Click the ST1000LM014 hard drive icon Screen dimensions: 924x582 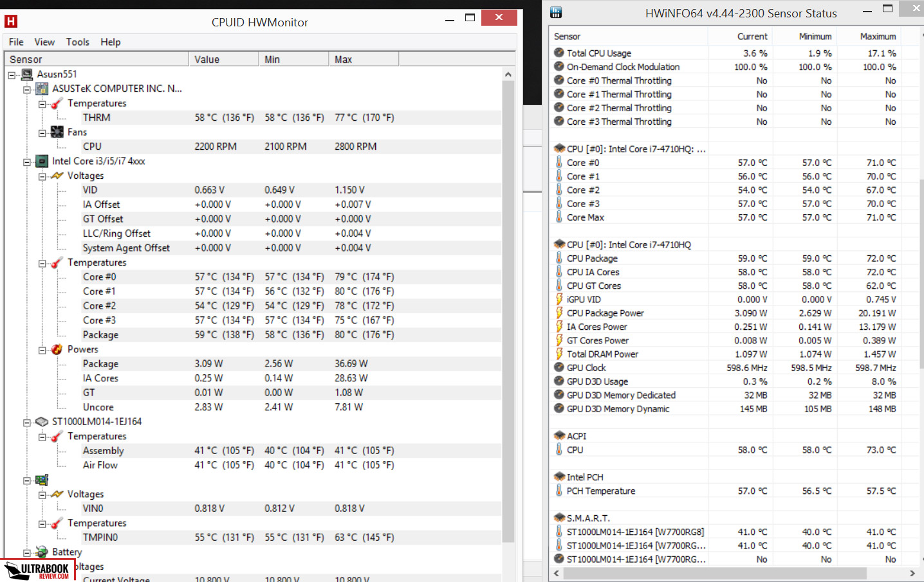[42, 422]
